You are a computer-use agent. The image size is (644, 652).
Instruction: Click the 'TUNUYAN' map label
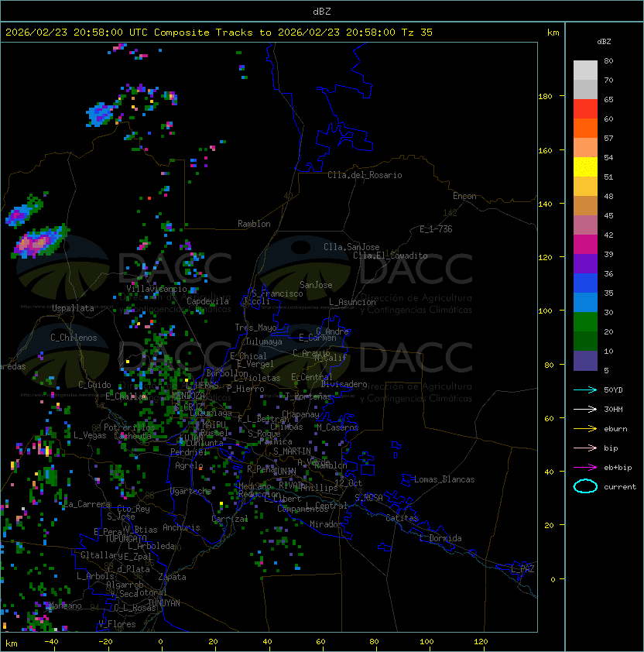click(x=164, y=603)
